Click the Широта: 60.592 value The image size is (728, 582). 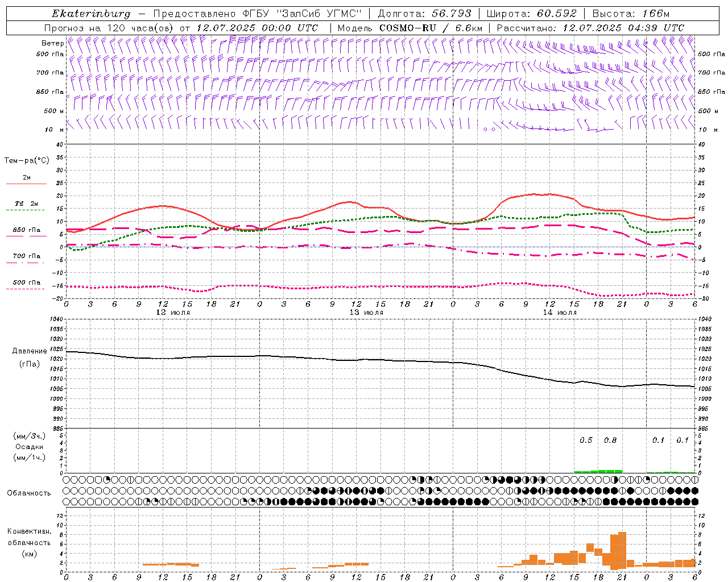coord(531,14)
